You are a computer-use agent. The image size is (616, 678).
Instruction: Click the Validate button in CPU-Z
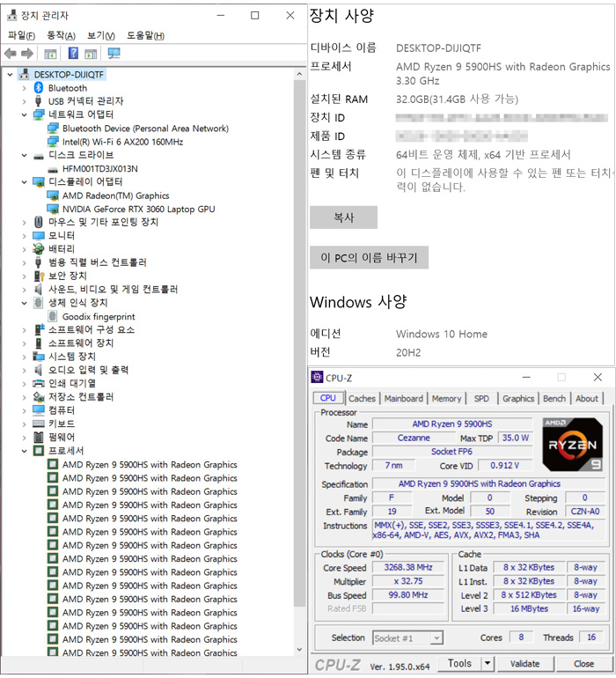(x=524, y=663)
